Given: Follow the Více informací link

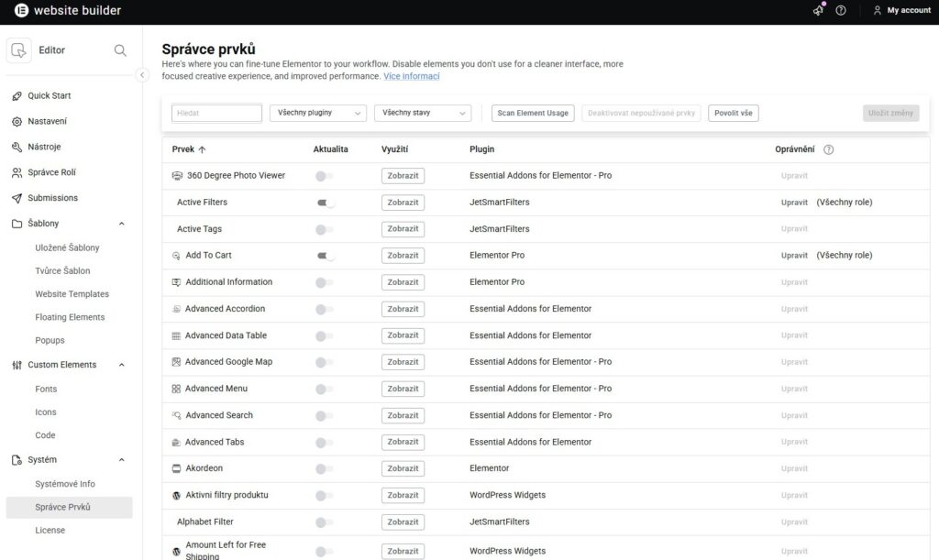Looking at the screenshot, I should [411, 76].
